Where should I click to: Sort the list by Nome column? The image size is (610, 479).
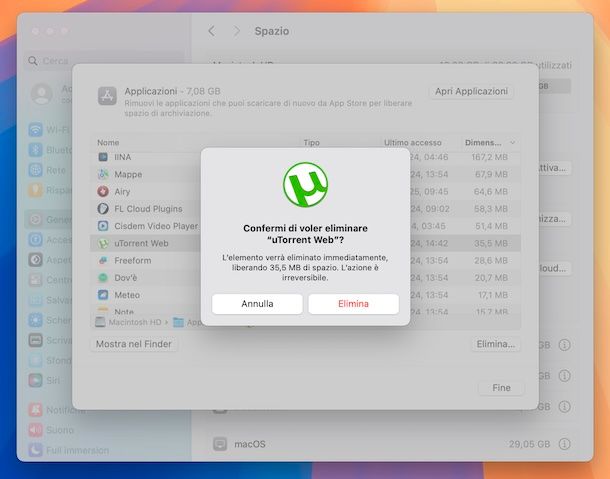click(x=108, y=142)
